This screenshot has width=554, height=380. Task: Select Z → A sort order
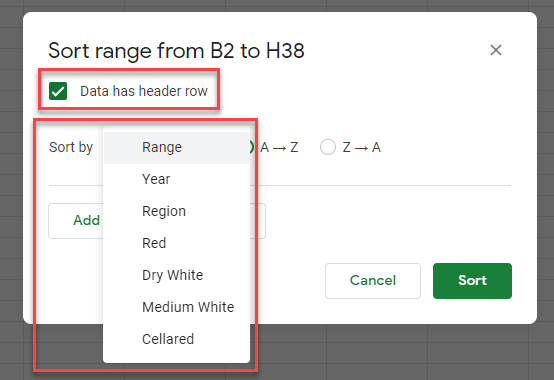(328, 147)
